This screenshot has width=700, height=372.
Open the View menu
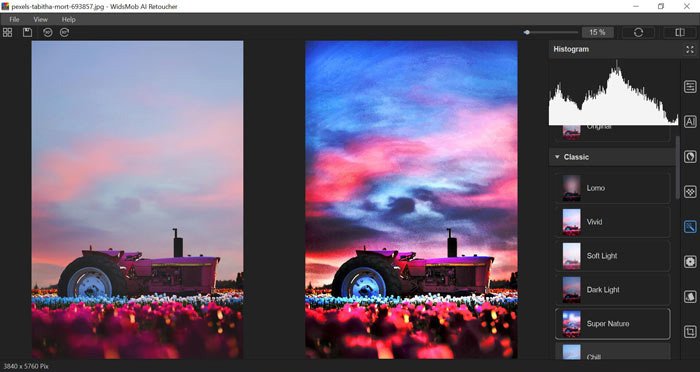point(40,20)
